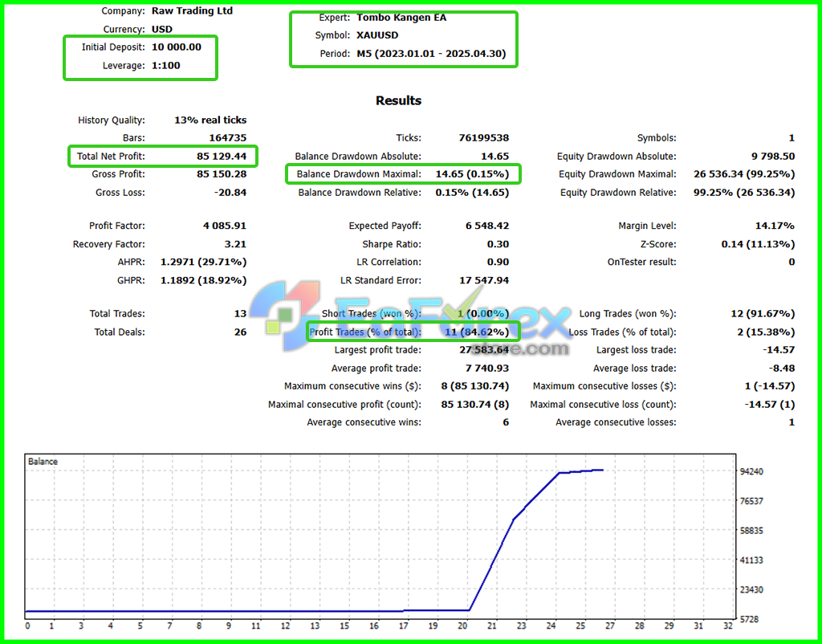
Task: Click the GHPR value 1.1892 (18.92%)
Action: pos(203,280)
